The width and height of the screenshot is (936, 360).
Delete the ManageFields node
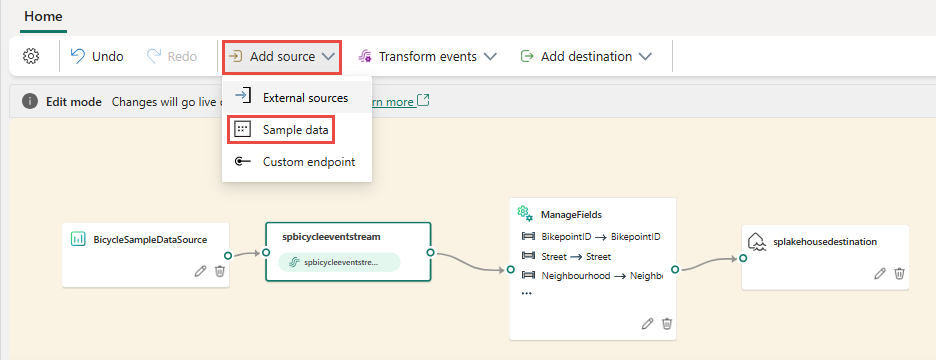point(667,324)
